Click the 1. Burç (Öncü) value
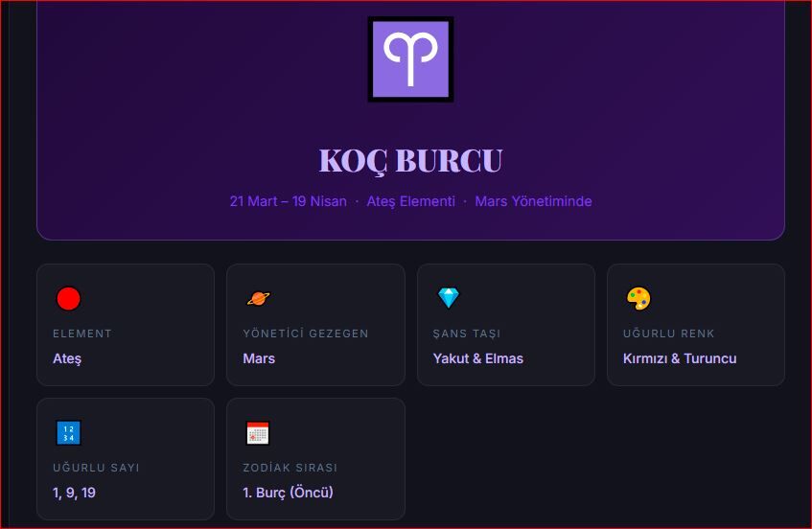This screenshot has height=529, width=812. tap(288, 493)
